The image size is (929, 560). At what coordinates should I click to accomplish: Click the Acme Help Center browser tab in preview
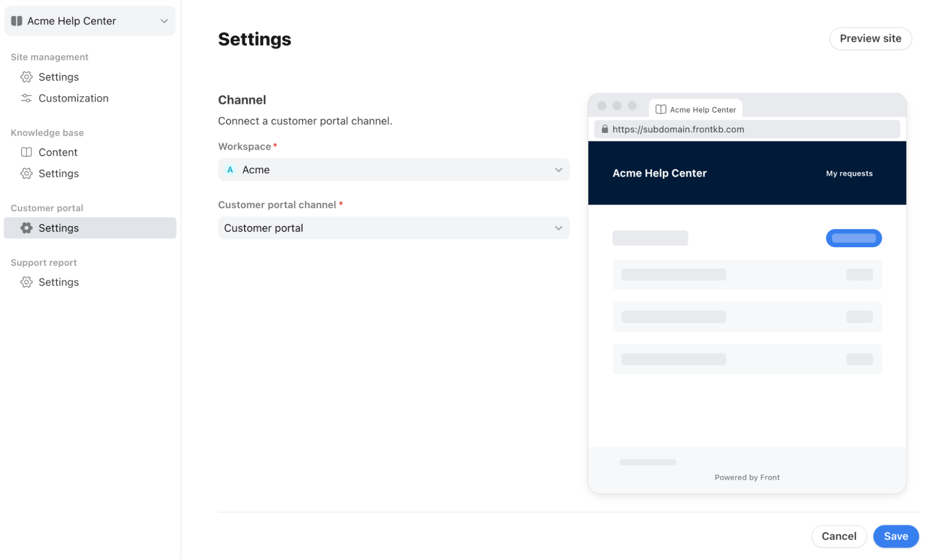pos(695,109)
